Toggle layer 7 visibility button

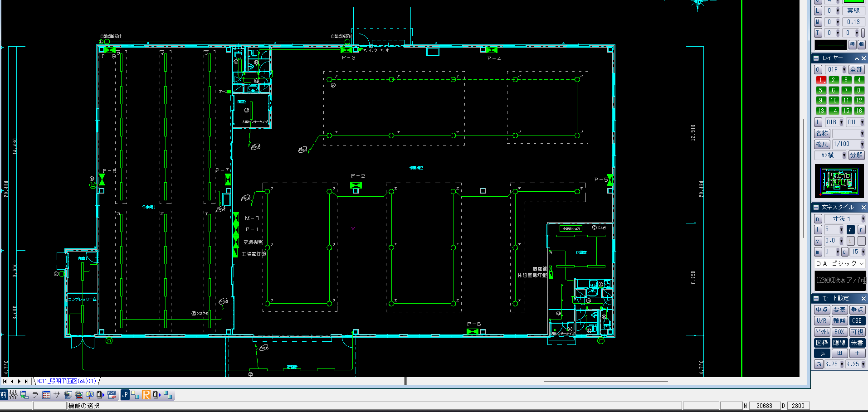[846, 90]
